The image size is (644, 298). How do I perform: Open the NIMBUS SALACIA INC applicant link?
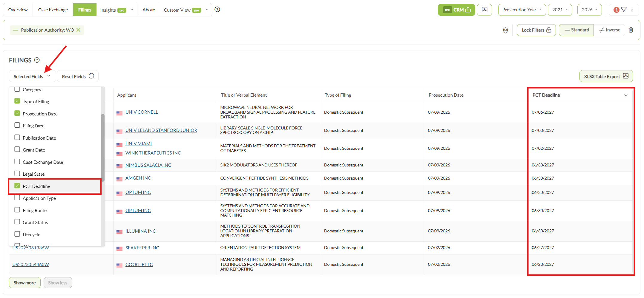tap(148, 165)
